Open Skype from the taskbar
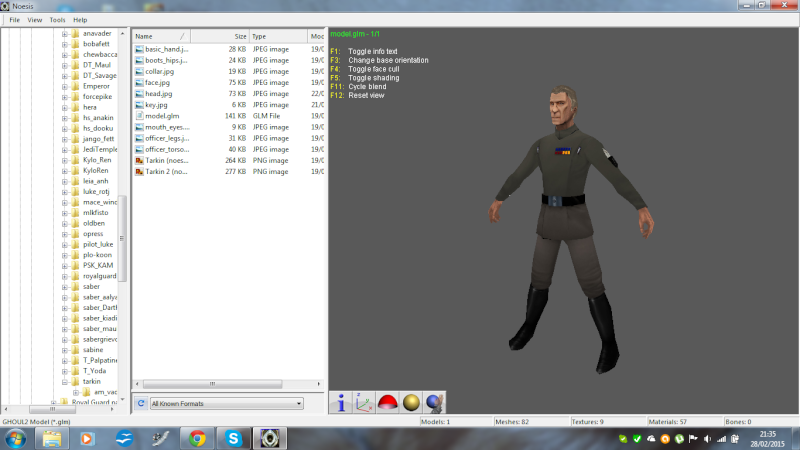The height and width of the screenshot is (450, 800). point(233,438)
